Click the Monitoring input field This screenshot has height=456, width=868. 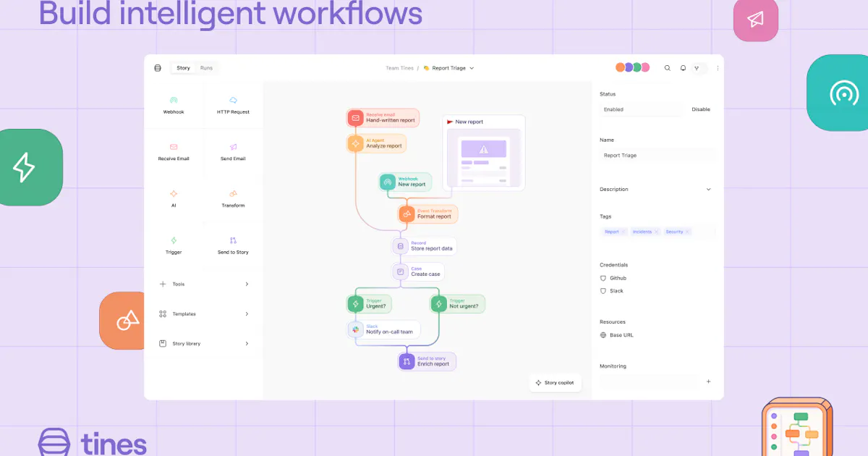coord(649,381)
